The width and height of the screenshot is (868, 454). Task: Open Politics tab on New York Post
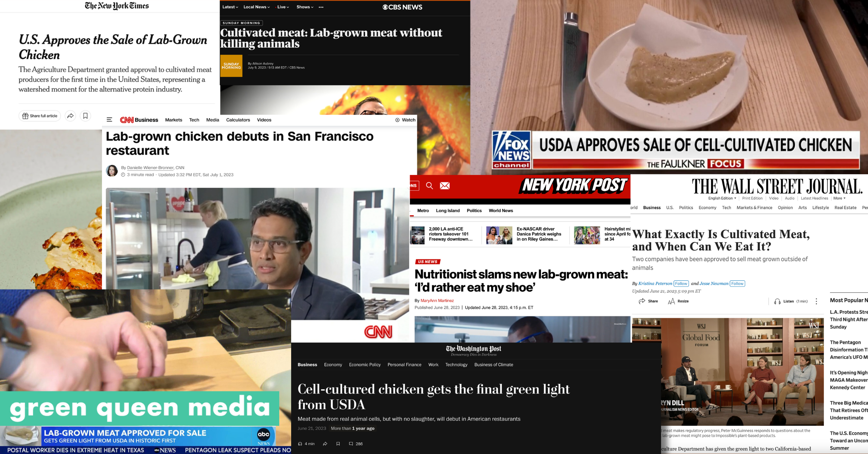coord(474,210)
